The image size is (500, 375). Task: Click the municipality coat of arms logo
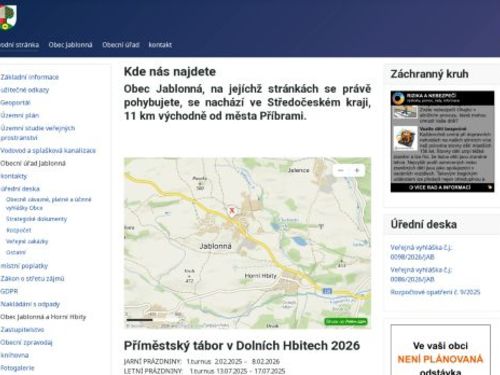8,17
